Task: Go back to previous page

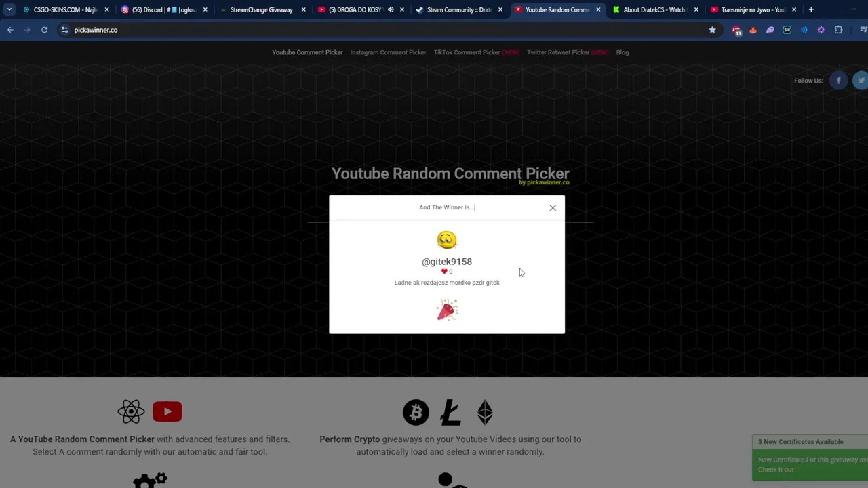Action: click(10, 30)
